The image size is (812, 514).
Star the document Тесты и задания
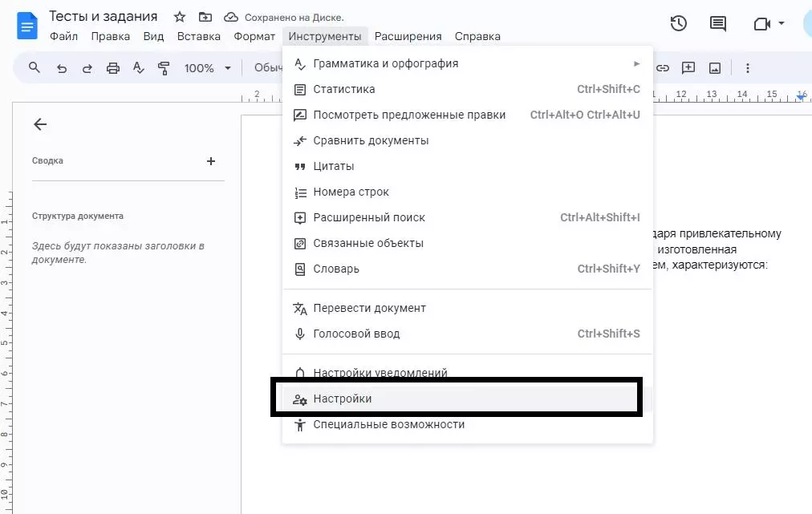point(179,16)
